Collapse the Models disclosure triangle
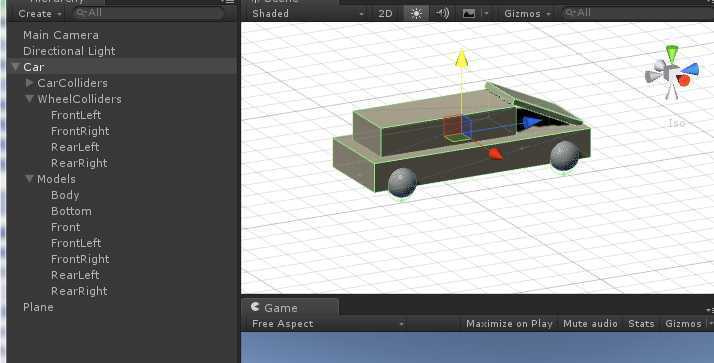The height and width of the screenshot is (363, 714). coord(30,179)
